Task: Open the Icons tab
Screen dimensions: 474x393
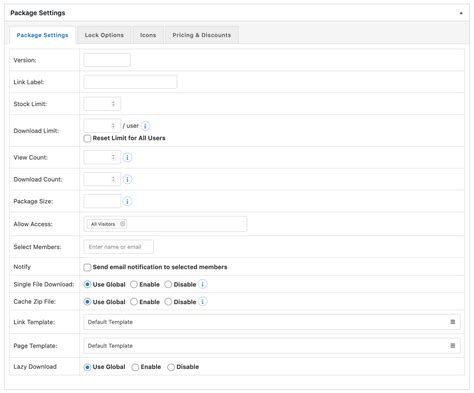Action: 148,35
